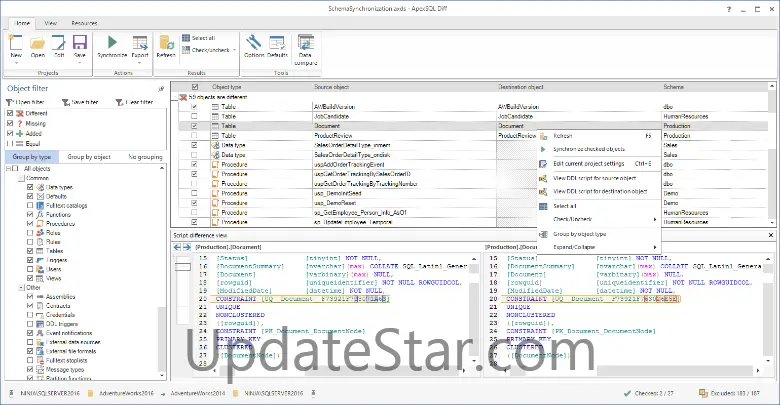This screenshot has height=405, width=780.
Task: Click the Edit project icon
Action: (59, 43)
